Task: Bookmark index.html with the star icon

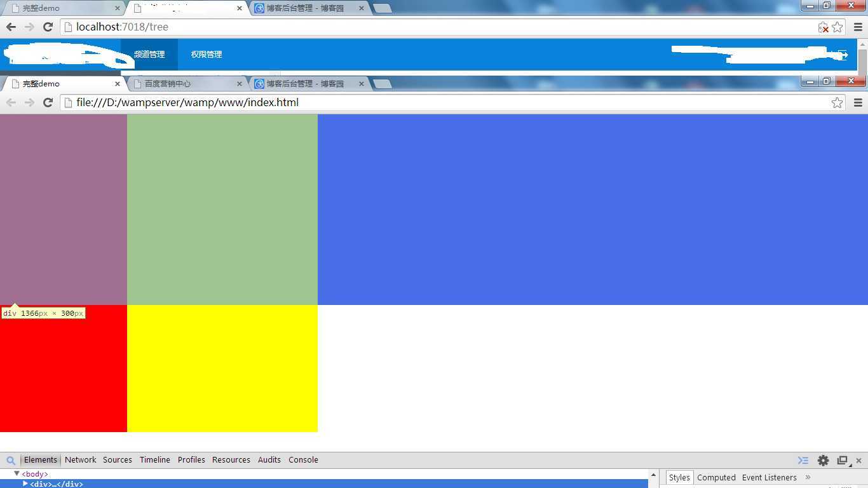Action: click(837, 102)
